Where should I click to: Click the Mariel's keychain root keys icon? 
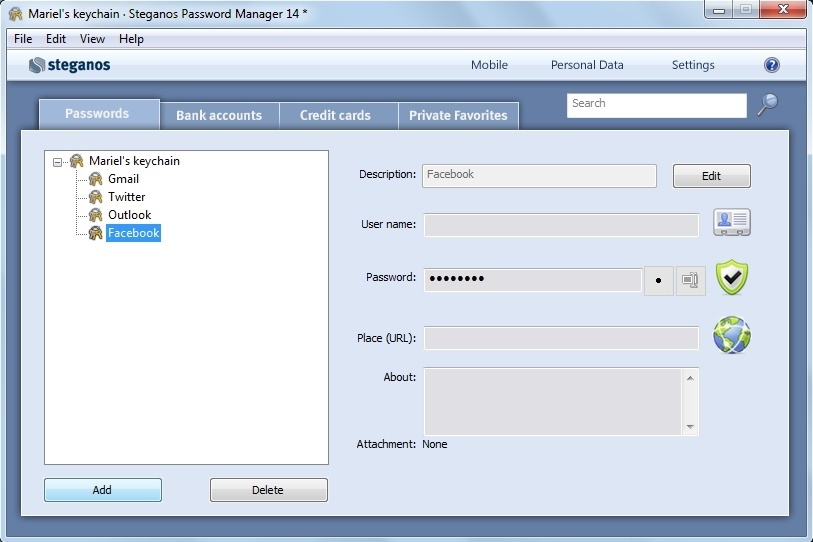[77, 161]
